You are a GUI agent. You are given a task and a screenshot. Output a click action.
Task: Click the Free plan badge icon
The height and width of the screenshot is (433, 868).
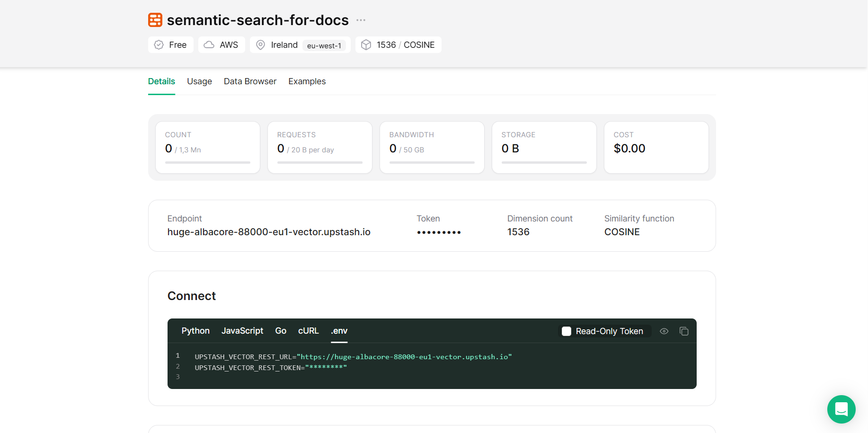pyautogui.click(x=159, y=45)
